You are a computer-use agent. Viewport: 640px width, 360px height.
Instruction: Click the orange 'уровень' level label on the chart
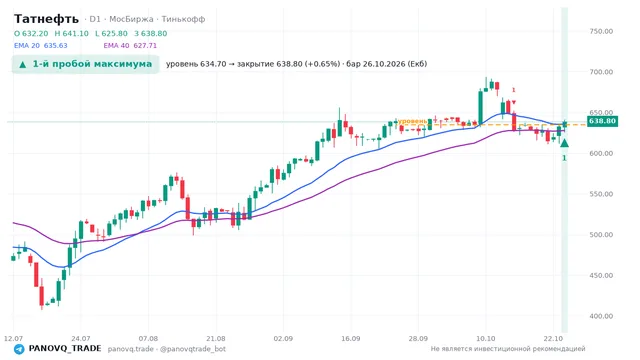[x=412, y=121]
